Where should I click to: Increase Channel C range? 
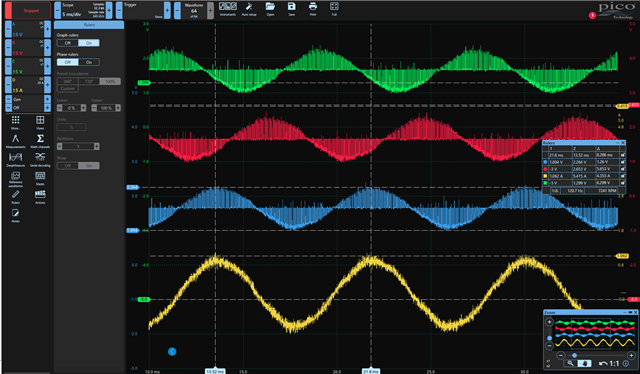(x=47, y=66)
